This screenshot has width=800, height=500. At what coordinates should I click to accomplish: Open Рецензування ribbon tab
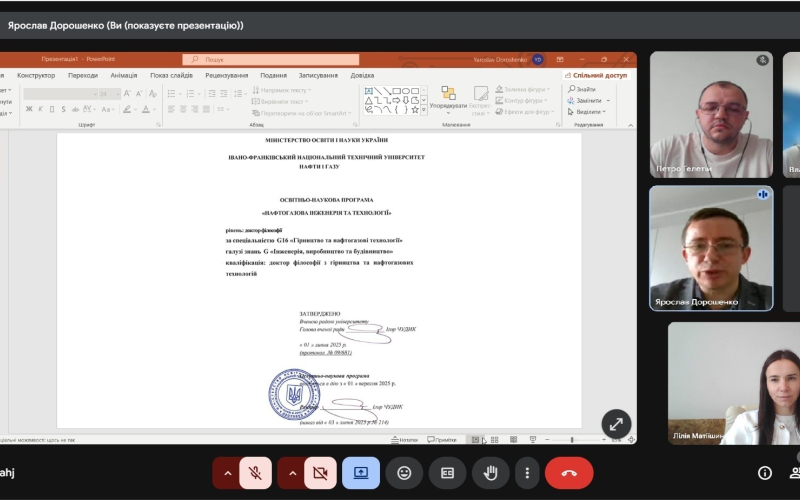click(227, 76)
